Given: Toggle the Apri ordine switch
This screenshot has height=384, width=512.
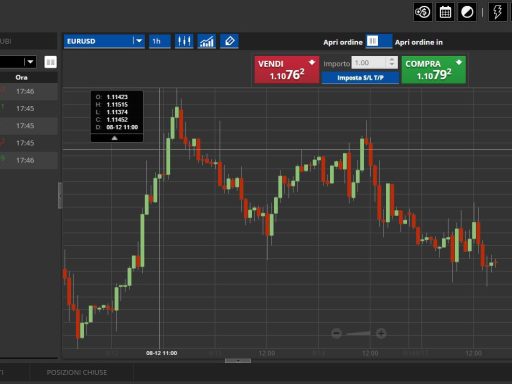Looking at the screenshot, I should [x=379, y=41].
